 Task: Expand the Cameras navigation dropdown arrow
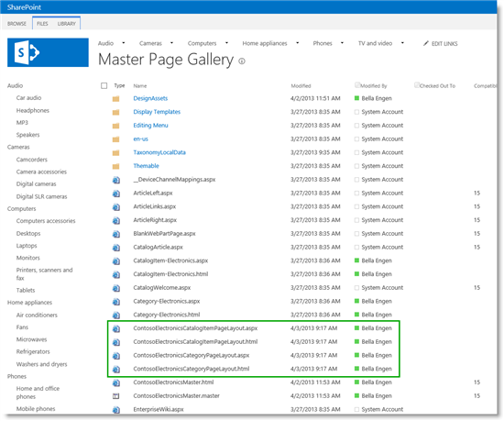(x=171, y=43)
